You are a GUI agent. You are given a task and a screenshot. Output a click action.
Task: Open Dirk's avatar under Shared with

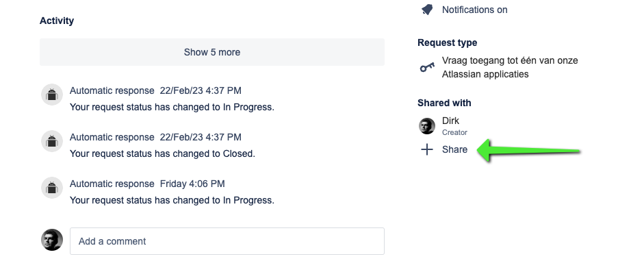[427, 126]
